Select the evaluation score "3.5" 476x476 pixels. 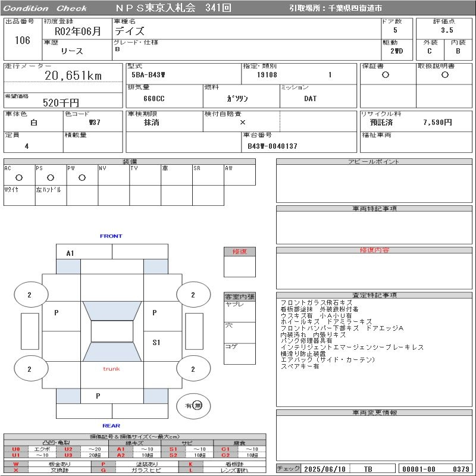(447, 30)
